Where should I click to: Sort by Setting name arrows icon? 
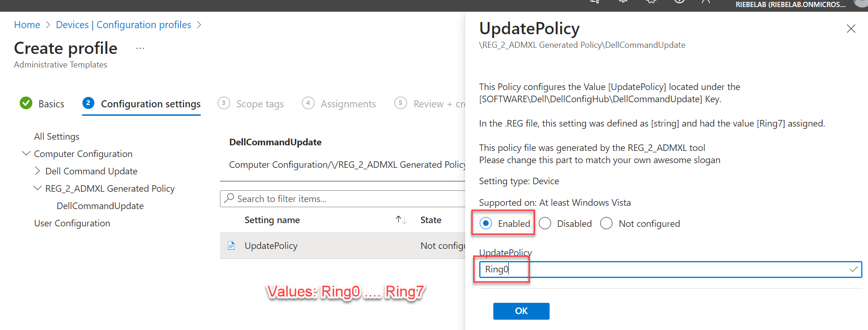pos(401,220)
